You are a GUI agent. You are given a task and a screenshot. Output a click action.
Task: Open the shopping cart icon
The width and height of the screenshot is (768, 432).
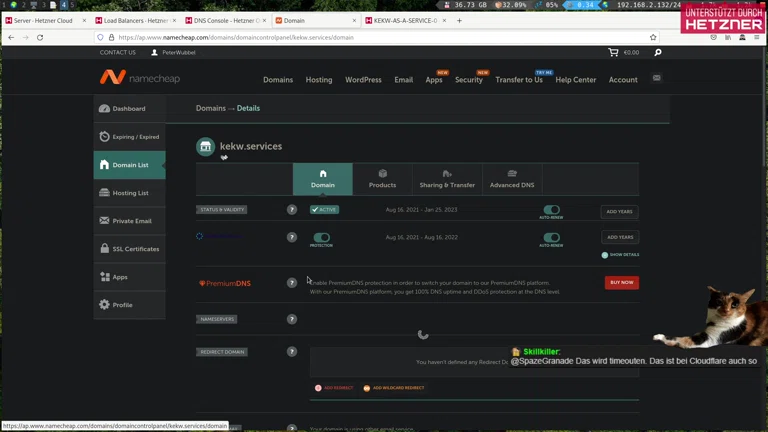(x=613, y=52)
